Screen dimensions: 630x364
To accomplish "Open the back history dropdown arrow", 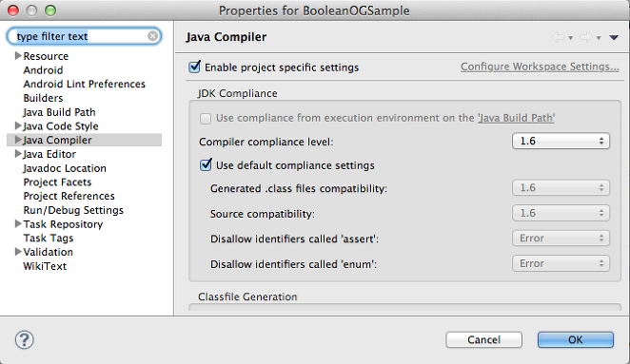I will pyautogui.click(x=570, y=38).
